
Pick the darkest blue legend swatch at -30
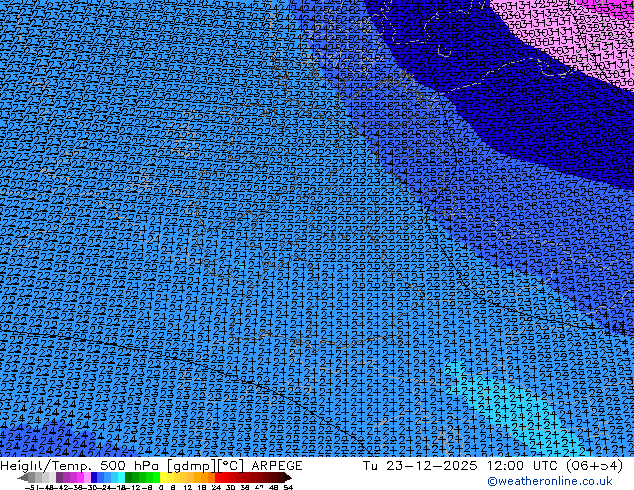click(94, 478)
